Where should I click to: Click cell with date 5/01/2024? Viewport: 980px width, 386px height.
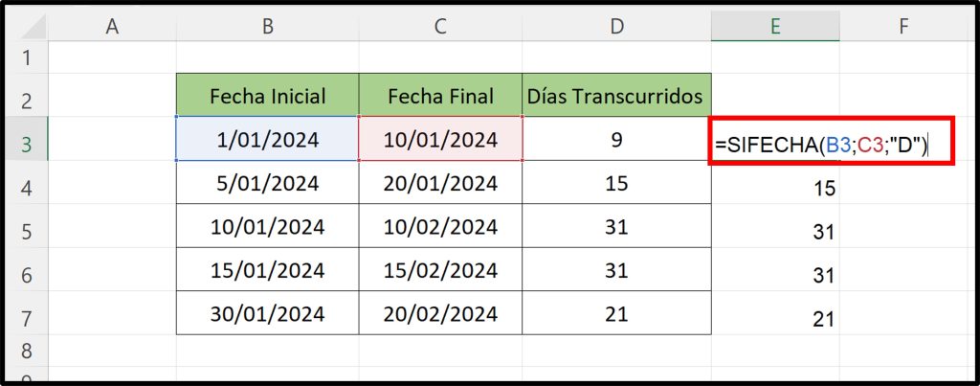pyautogui.click(x=268, y=183)
